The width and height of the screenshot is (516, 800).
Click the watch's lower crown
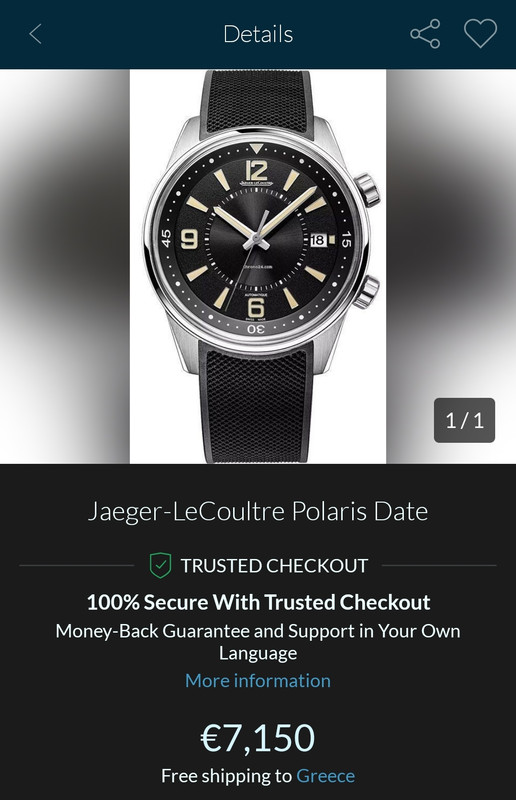pos(367,292)
